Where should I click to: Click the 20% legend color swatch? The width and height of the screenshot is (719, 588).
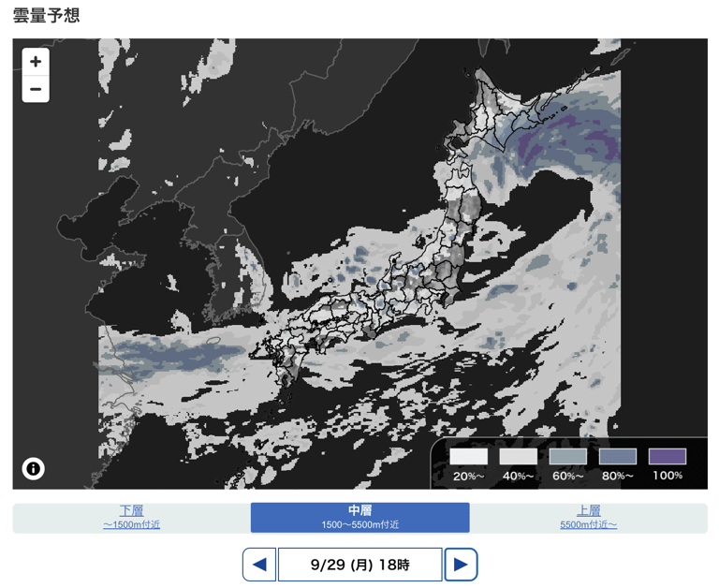[x=468, y=457]
